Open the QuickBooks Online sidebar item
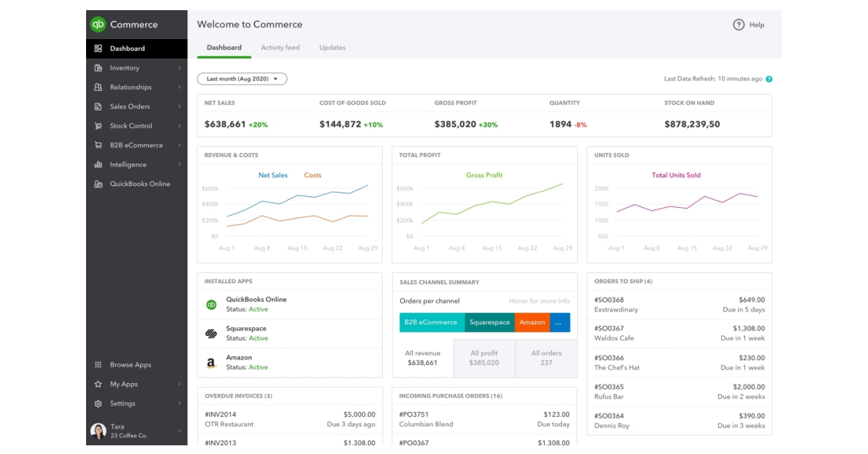The image size is (868, 454). click(141, 183)
